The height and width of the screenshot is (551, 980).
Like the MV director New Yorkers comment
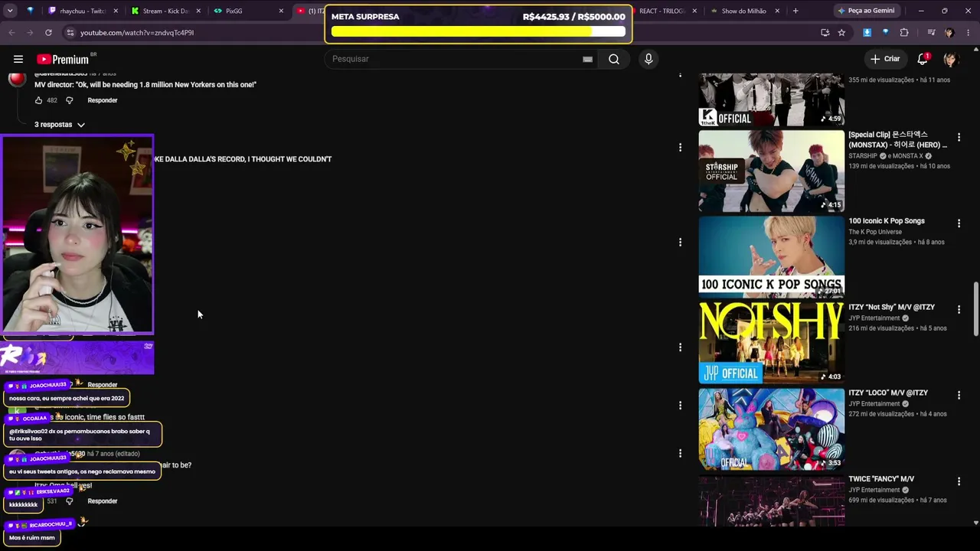39,100
